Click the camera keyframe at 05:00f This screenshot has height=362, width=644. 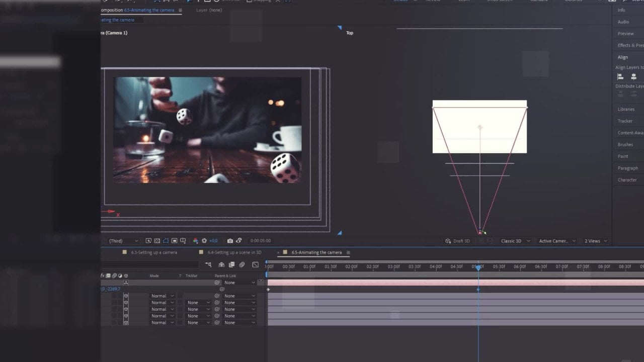[x=478, y=289]
